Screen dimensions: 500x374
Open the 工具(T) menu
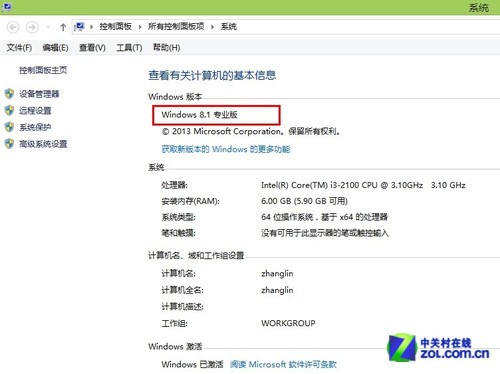pos(129,48)
